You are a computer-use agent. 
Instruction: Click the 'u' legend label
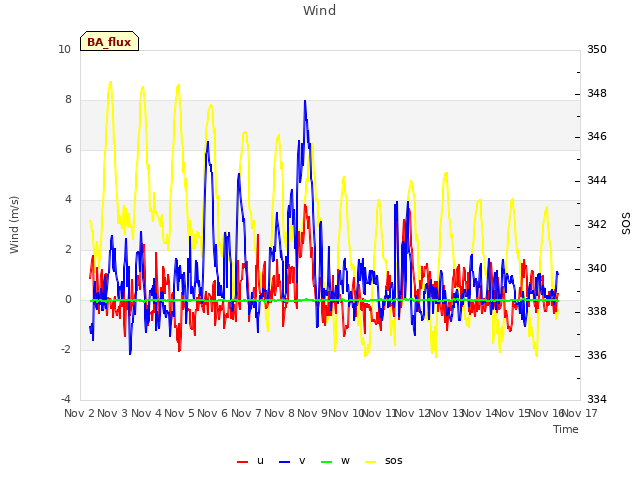[x=260, y=461]
